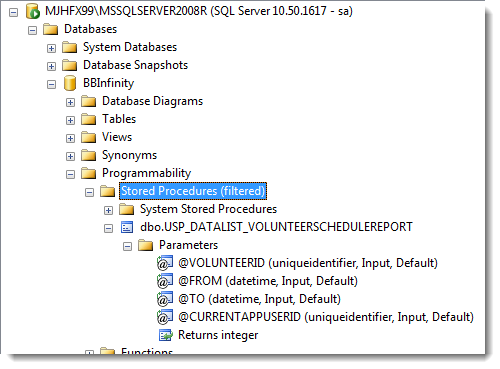Viewport: 500px width, 369px height.
Task: Select the System Databases label
Action: tap(130, 47)
